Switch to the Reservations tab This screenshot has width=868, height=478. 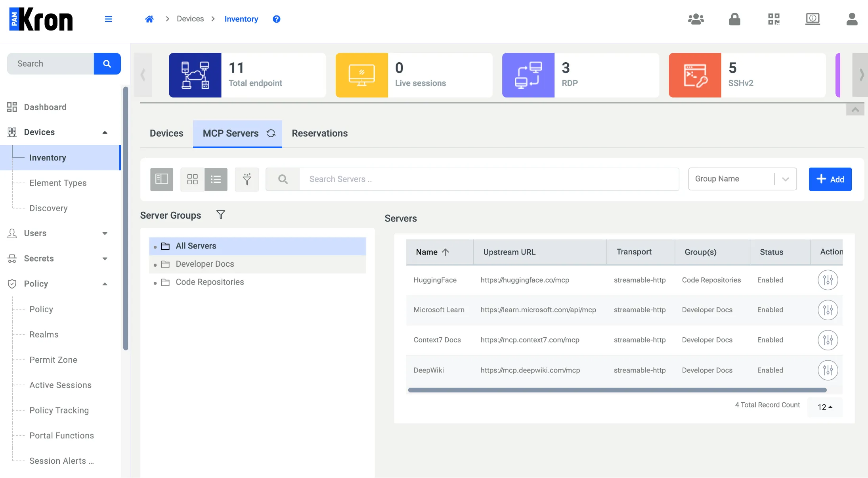pyautogui.click(x=320, y=134)
